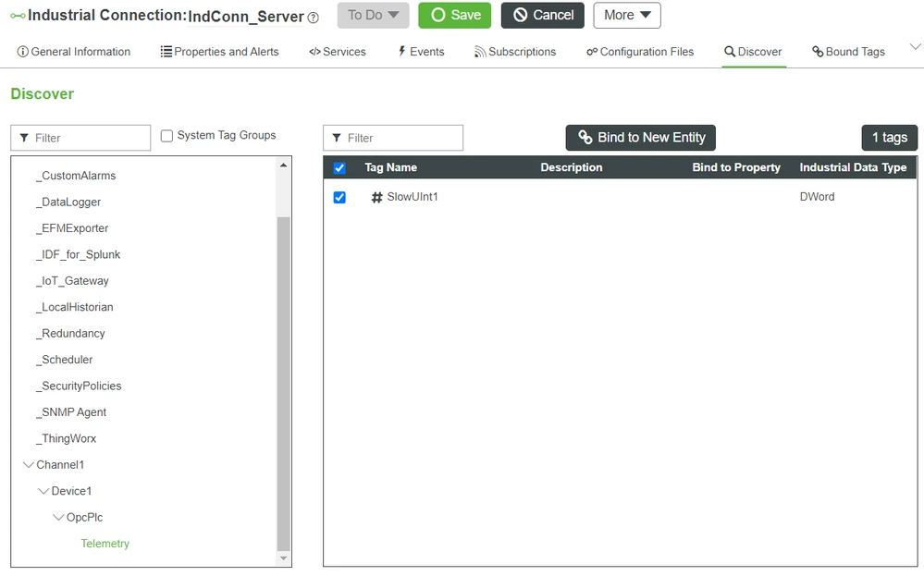This screenshot has height=576, width=924.
Task: Select _EFMExporter in the tree
Action: [x=72, y=228]
